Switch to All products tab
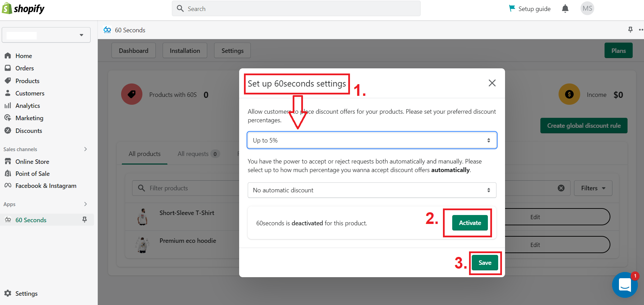The image size is (644, 305). click(144, 154)
